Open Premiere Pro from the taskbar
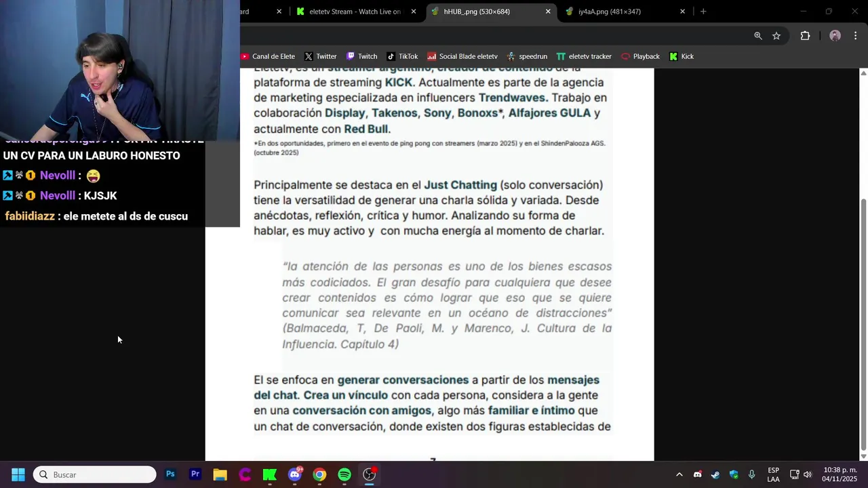Image resolution: width=868 pixels, height=488 pixels. coord(195,474)
